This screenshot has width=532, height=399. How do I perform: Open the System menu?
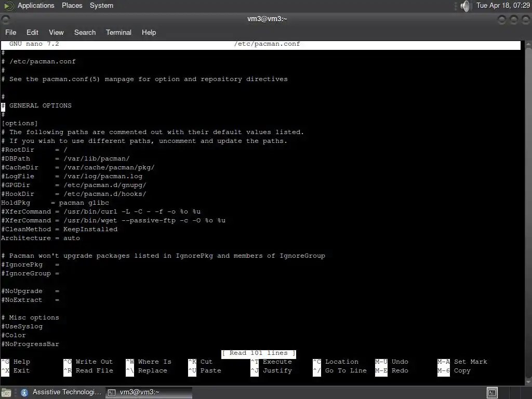[101, 5]
